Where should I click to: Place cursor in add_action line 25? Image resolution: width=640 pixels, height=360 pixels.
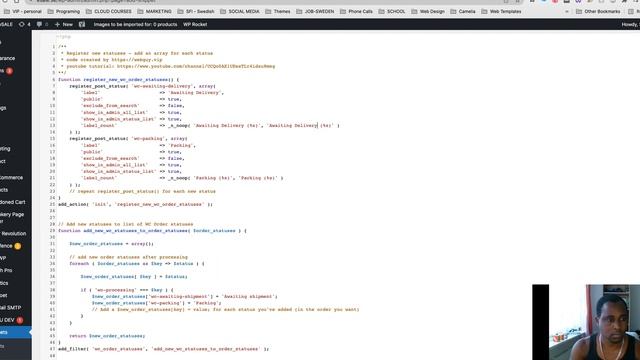(135, 204)
